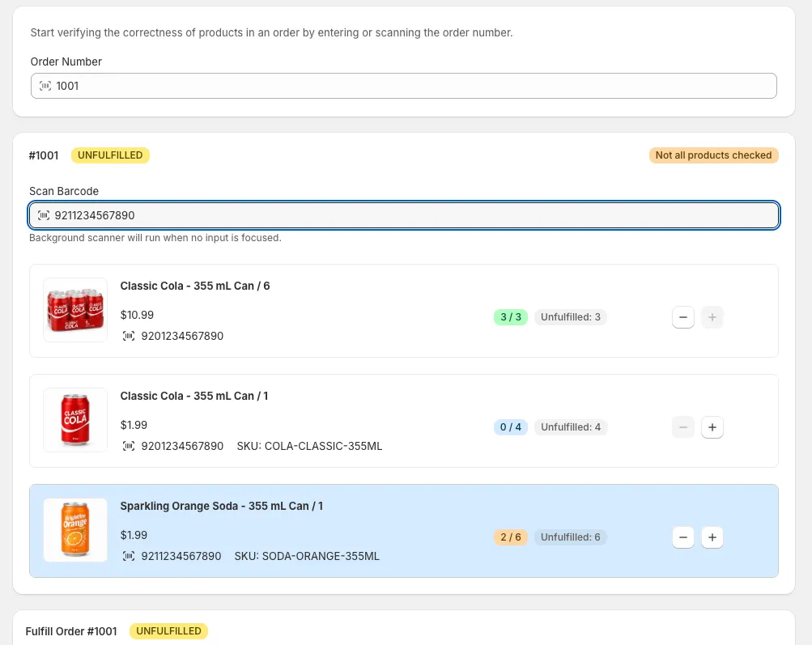
Task: Click the $10.99 price
Action: [x=137, y=316]
